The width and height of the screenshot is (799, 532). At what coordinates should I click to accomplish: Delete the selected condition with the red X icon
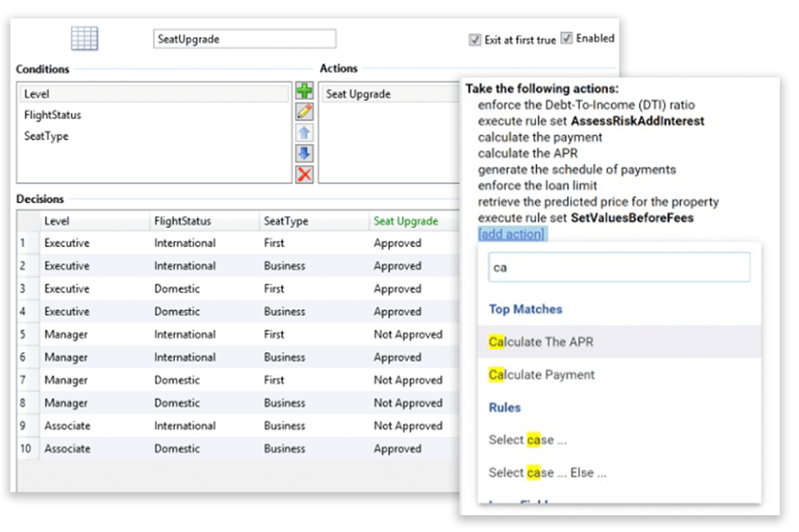[x=304, y=174]
